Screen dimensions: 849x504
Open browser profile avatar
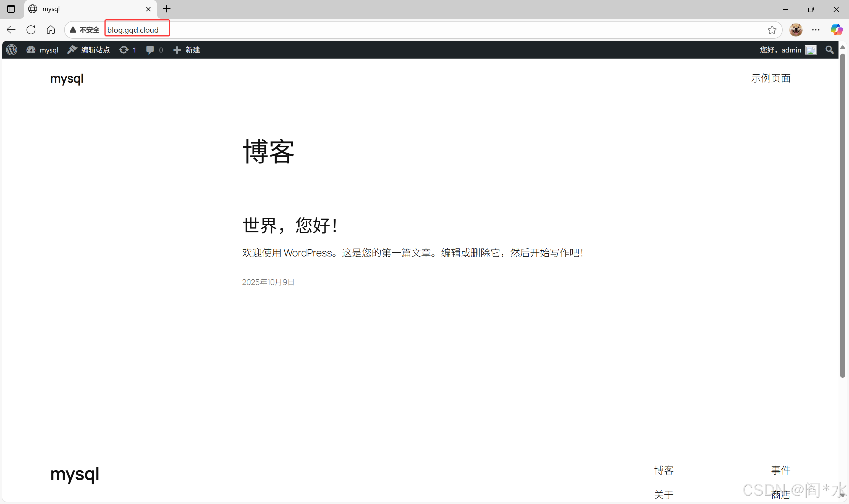click(x=796, y=30)
